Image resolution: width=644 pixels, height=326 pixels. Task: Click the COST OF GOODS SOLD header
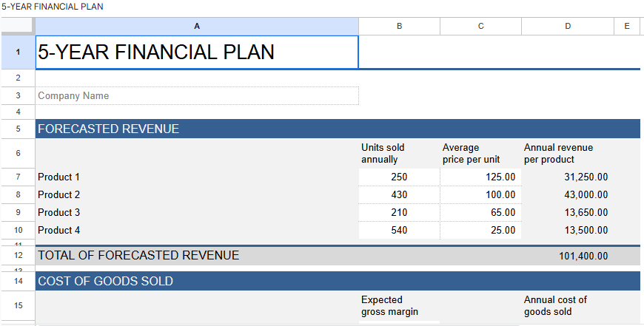click(x=197, y=282)
